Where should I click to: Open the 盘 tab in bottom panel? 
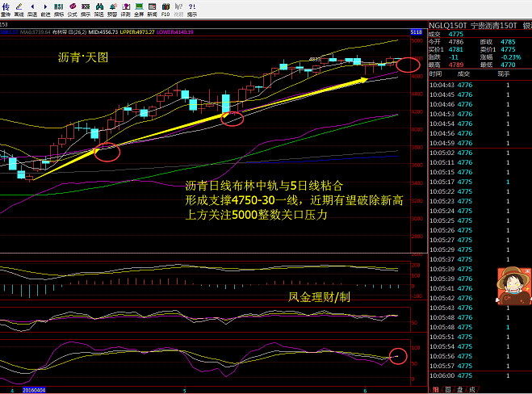coord(459,388)
